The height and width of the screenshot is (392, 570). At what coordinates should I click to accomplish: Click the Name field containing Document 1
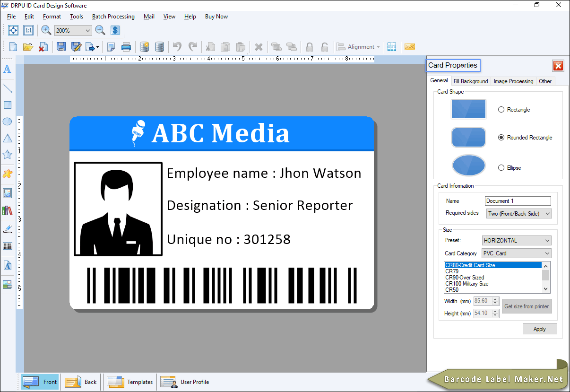click(x=518, y=201)
